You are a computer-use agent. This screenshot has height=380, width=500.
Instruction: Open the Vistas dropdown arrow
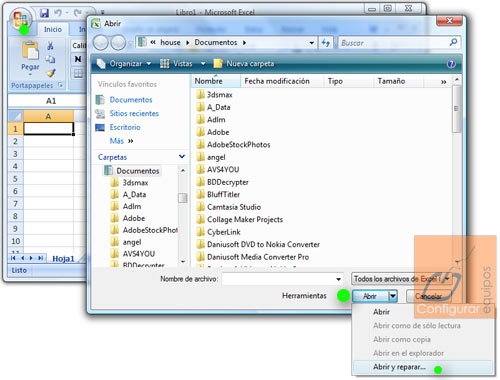pos(203,64)
